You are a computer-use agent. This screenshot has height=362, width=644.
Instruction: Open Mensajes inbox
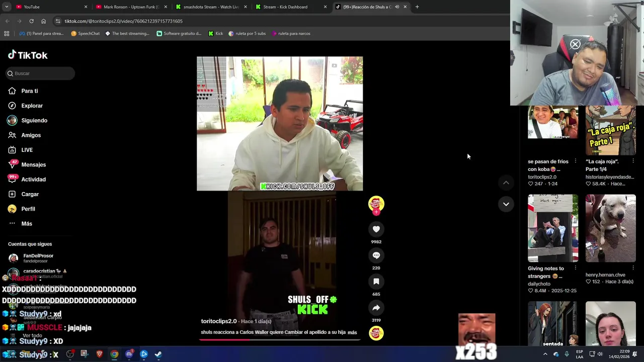(x=27, y=164)
